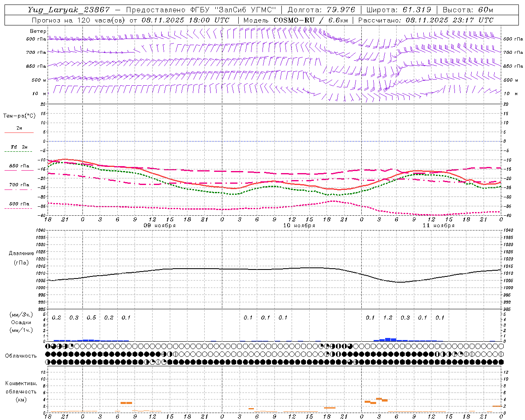525x420 pixels.
Task: Click the 'Облачность' cloud cover label
Action: (x=21, y=356)
